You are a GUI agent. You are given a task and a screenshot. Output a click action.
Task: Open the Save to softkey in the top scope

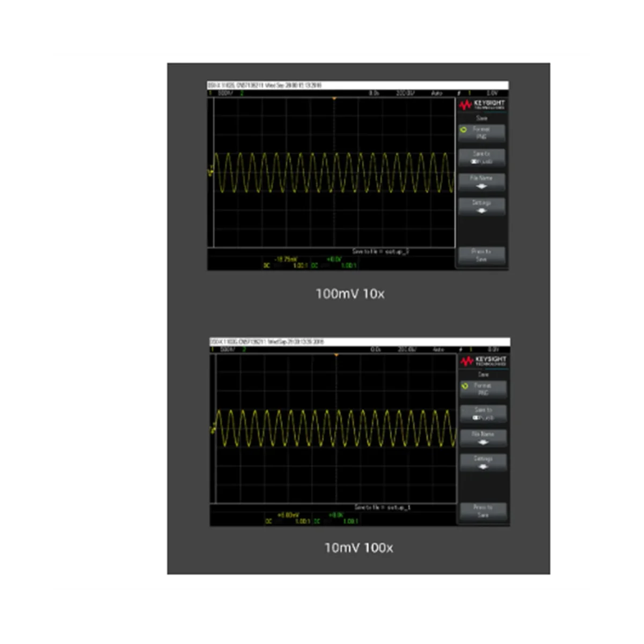coord(482,157)
